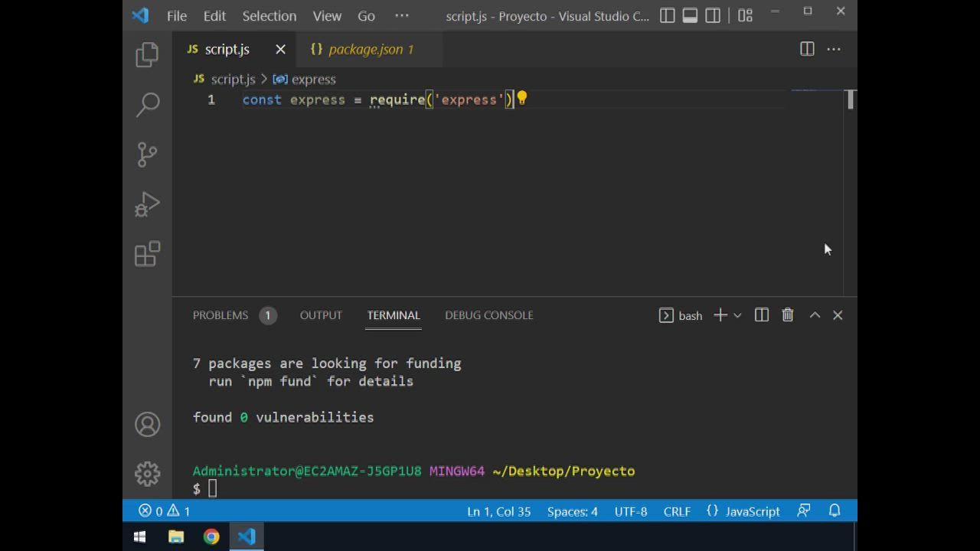The image size is (980, 551).
Task: Open the Extensions view
Action: [147, 254]
